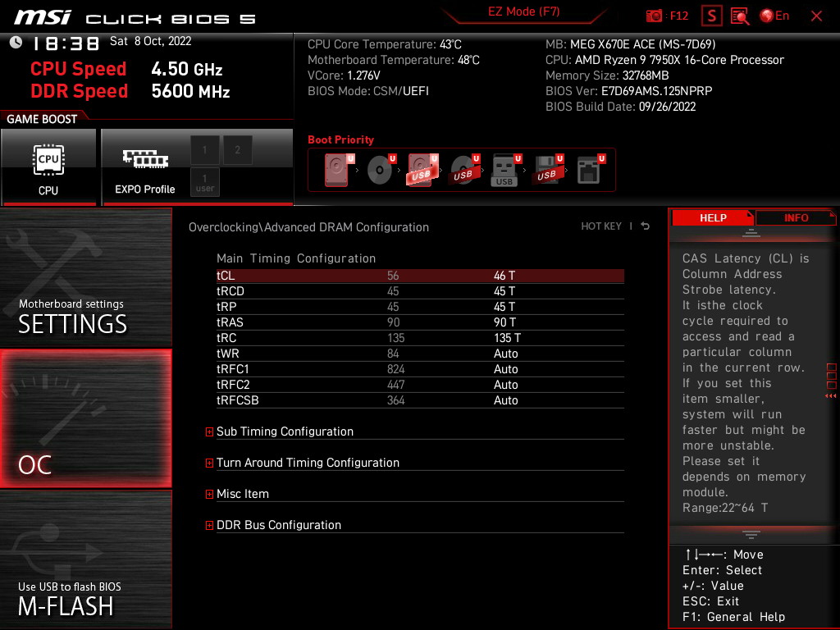This screenshot has width=840, height=630.
Task: Toggle Game Boost CPU
Action: click(x=48, y=167)
